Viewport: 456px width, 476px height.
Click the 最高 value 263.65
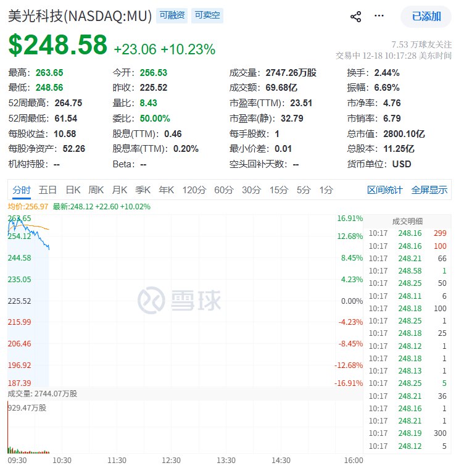[x=49, y=73]
